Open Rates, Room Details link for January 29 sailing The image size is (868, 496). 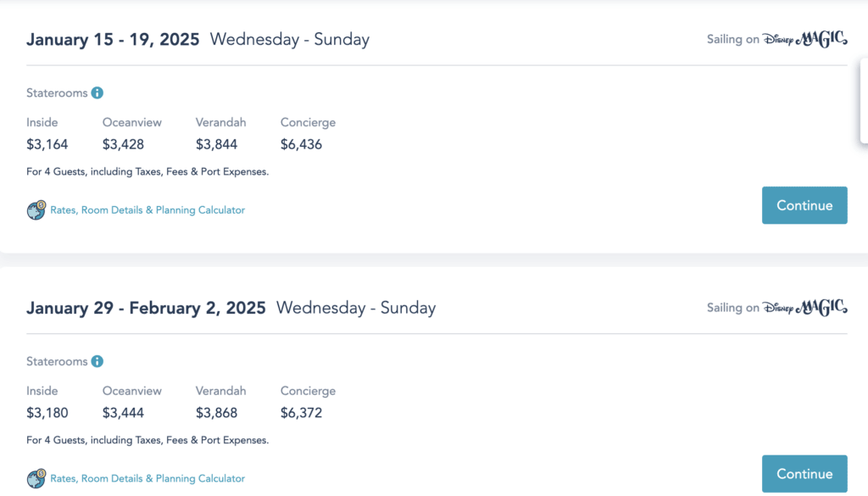147,479
